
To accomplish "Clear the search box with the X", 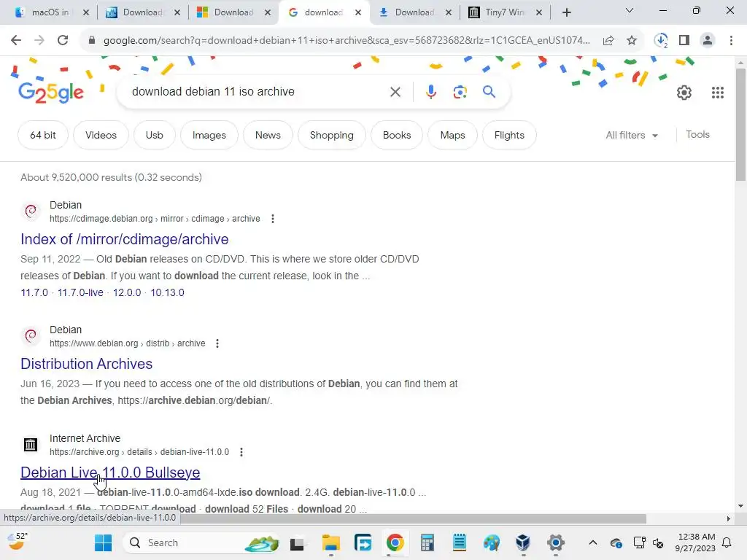I will click(395, 92).
